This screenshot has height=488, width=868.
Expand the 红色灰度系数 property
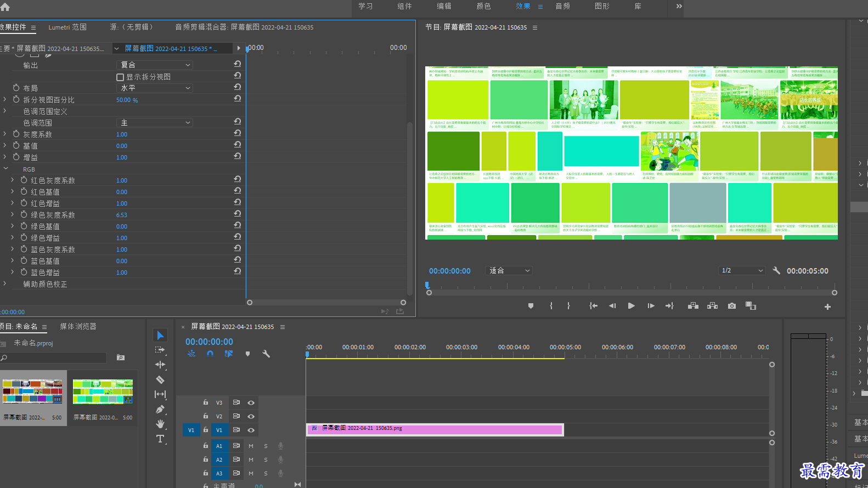13,180
